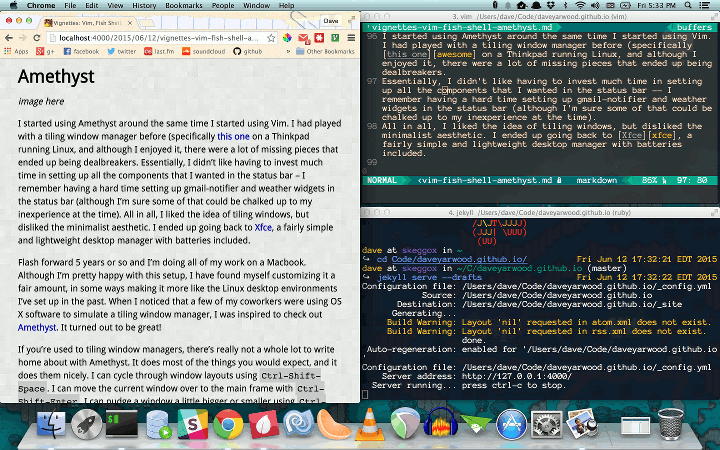Open the App Store from the Dock
The height and width of the screenshot is (450, 720).
(x=511, y=424)
